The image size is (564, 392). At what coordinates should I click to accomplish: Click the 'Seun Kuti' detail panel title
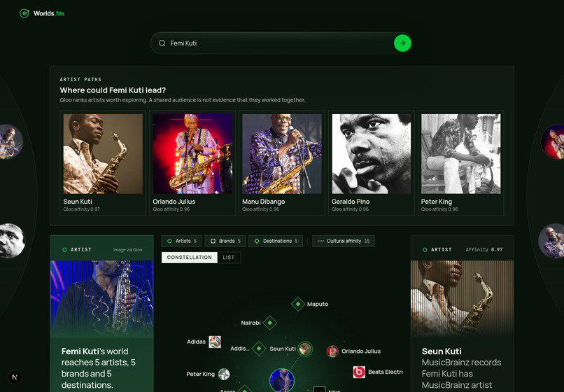[x=442, y=351]
